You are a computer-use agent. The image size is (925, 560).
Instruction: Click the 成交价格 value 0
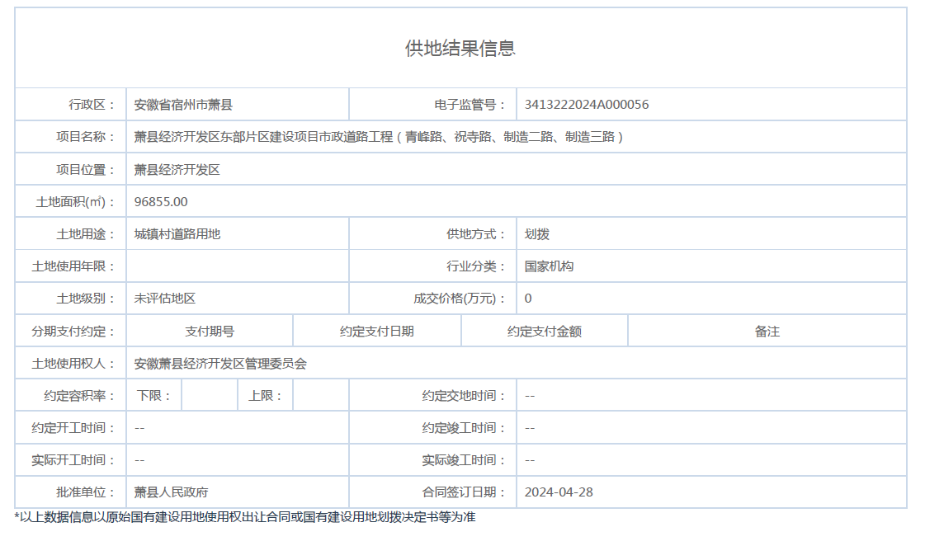(528, 299)
